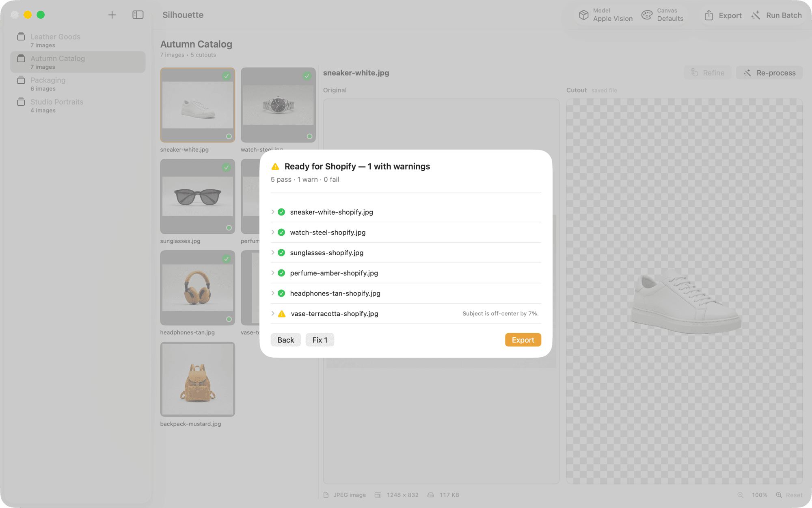Select the Autumn Catalog collection
The image size is (812, 508).
[x=78, y=62]
